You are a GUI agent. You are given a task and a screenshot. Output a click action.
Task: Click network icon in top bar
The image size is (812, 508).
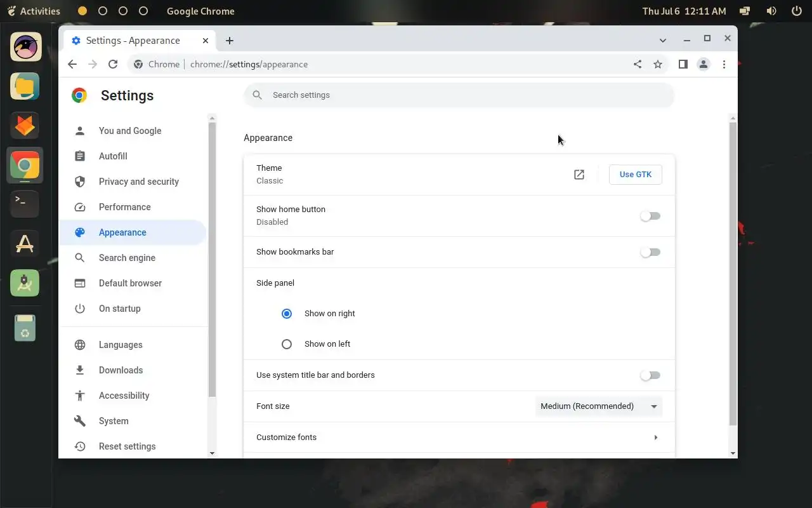coord(745,11)
